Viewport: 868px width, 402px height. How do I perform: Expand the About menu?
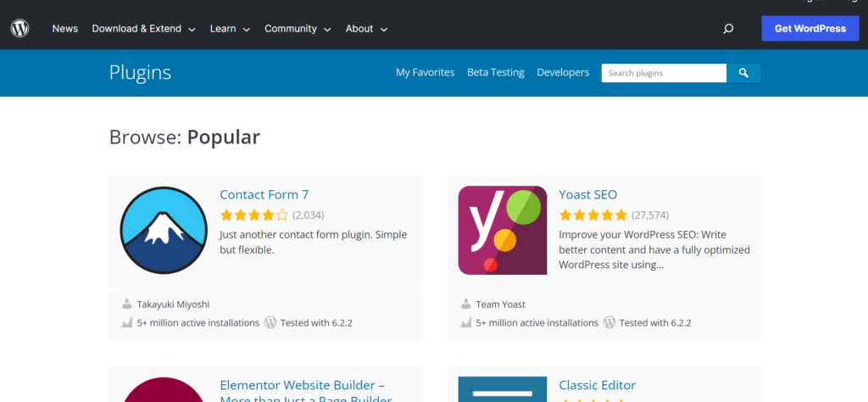click(x=366, y=29)
